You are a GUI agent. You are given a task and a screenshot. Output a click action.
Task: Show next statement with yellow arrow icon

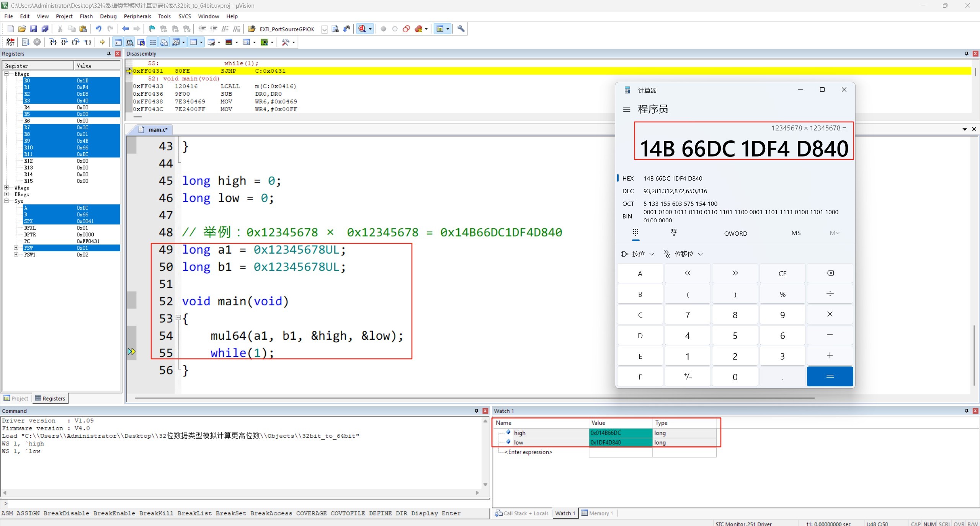[102, 42]
